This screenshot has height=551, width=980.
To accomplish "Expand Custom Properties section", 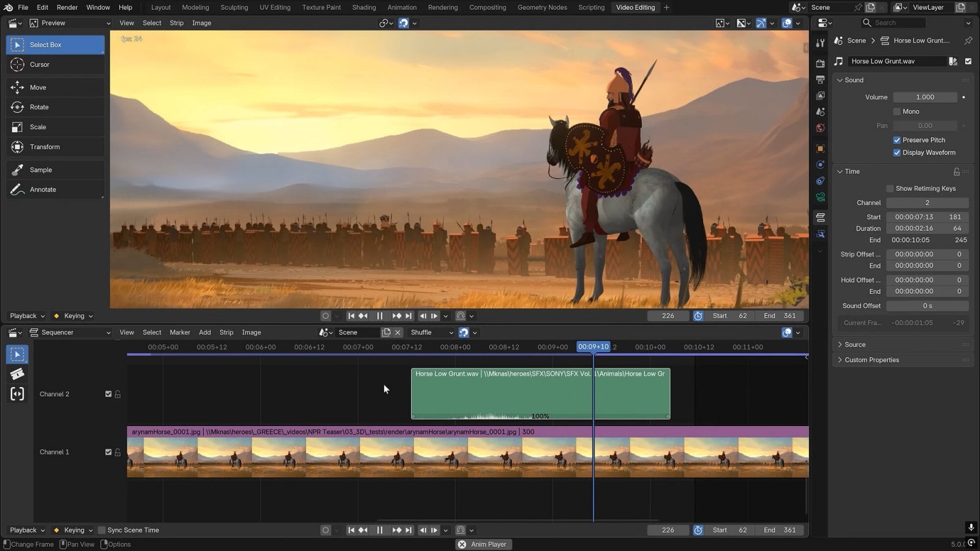I will click(872, 360).
